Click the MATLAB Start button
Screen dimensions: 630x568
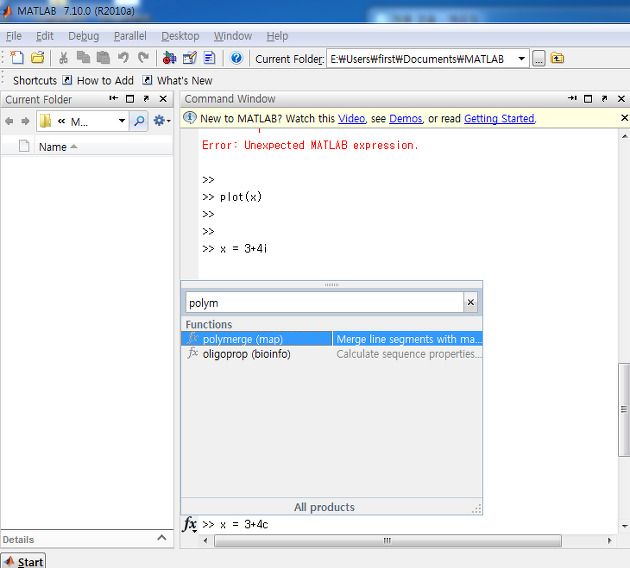pos(23,561)
